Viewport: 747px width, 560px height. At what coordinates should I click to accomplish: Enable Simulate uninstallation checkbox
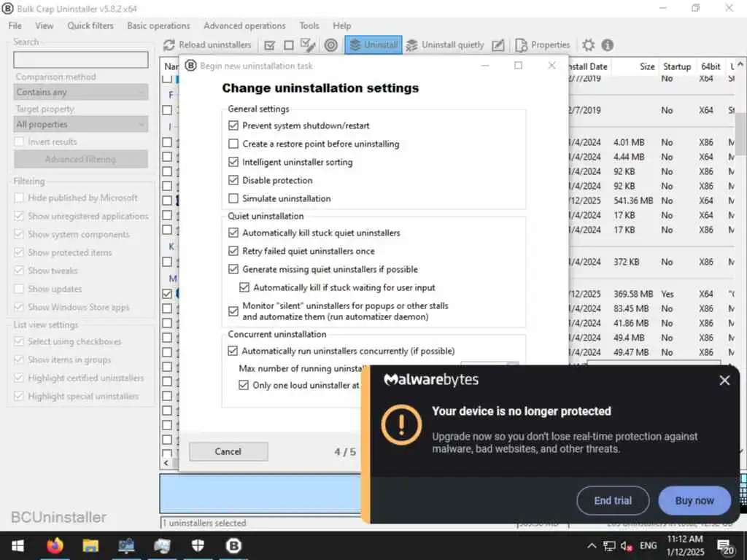click(x=233, y=198)
